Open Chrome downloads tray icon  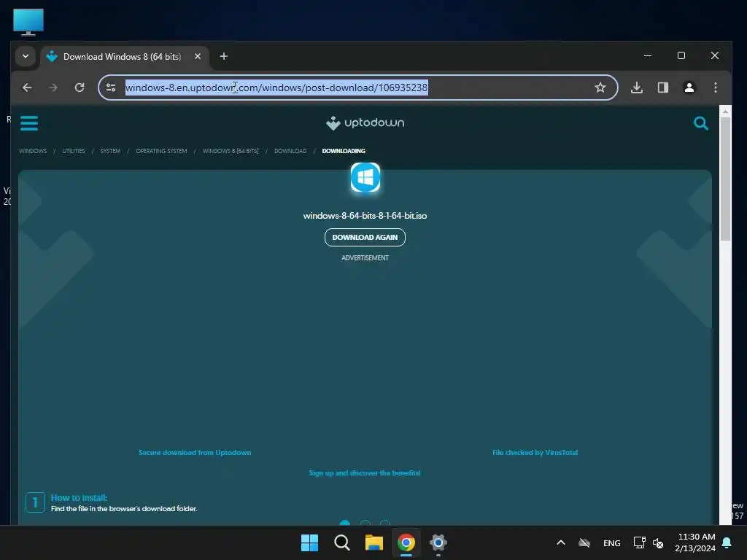tap(636, 87)
